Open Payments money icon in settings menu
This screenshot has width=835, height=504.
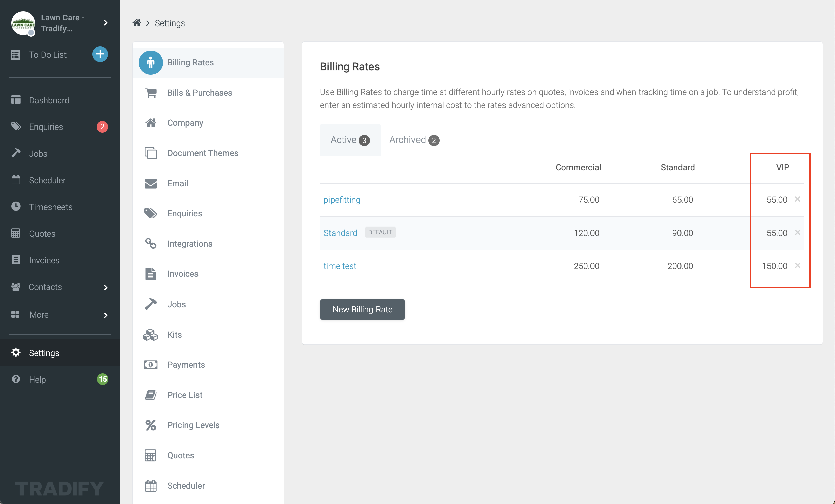(151, 364)
